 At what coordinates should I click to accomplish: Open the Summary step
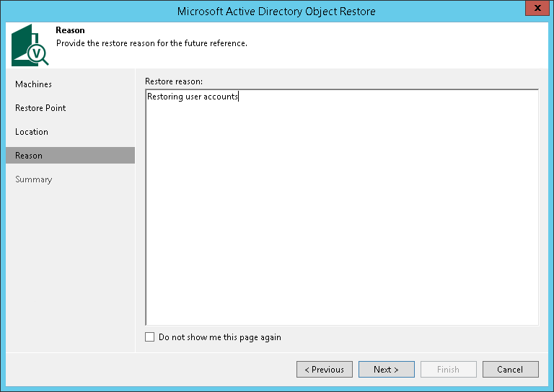coord(34,179)
